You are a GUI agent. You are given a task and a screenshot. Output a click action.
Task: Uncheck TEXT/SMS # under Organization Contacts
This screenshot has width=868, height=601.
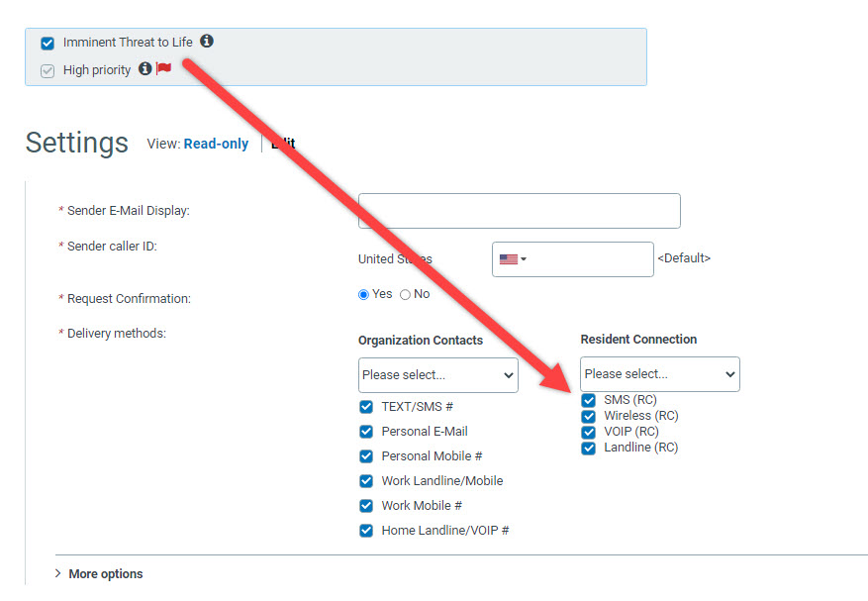tap(366, 406)
